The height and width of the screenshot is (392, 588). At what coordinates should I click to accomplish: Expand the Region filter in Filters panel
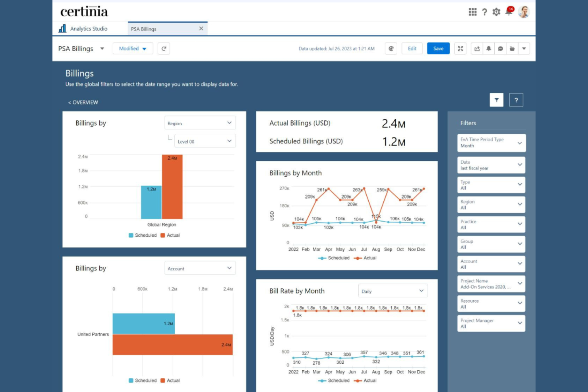point(491,205)
